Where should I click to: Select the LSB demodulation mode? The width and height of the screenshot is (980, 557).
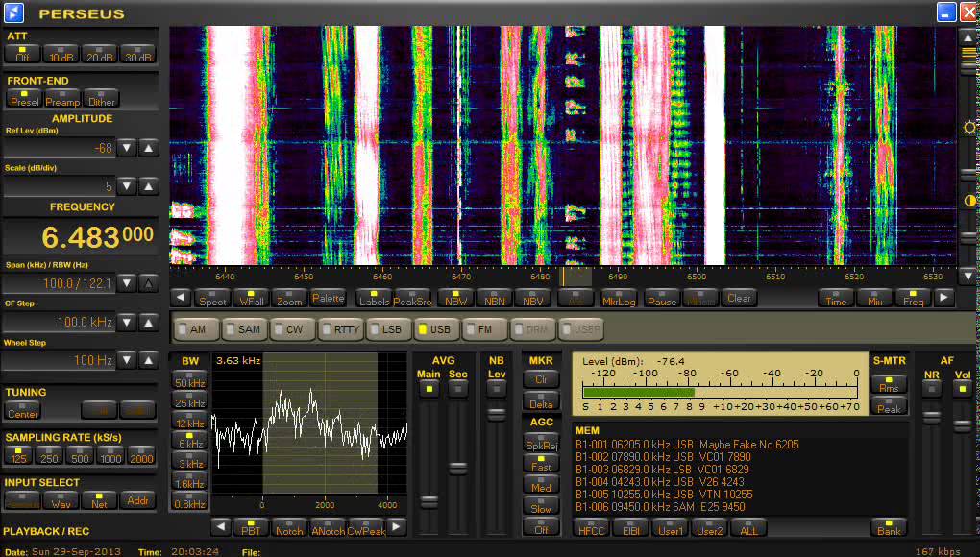pos(389,329)
